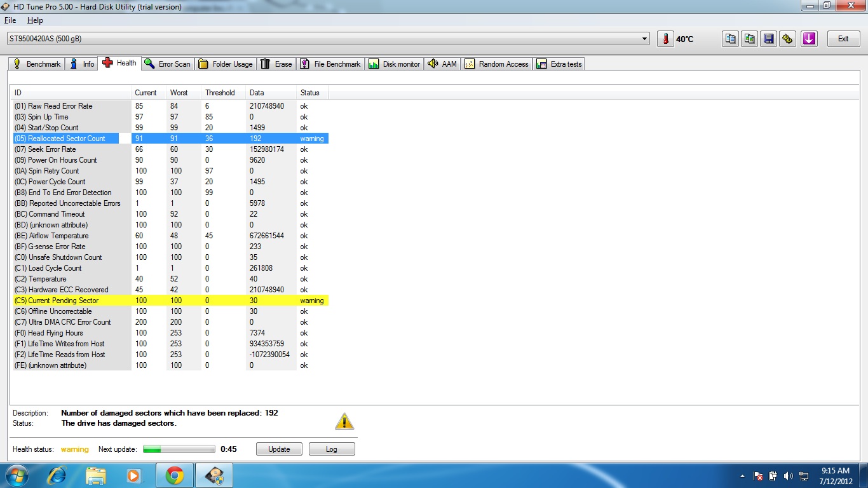Screen dimensions: 868x488
Task: Click the Status column header
Action: click(x=312, y=93)
